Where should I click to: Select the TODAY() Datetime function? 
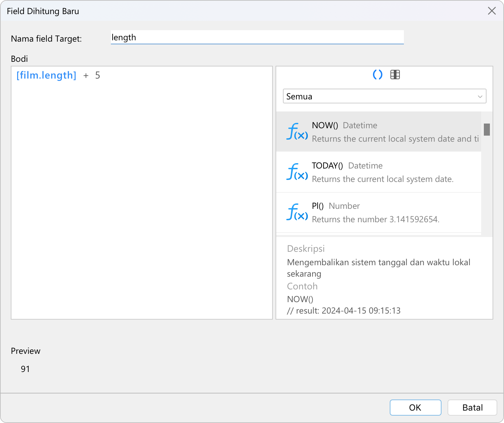tap(379, 172)
